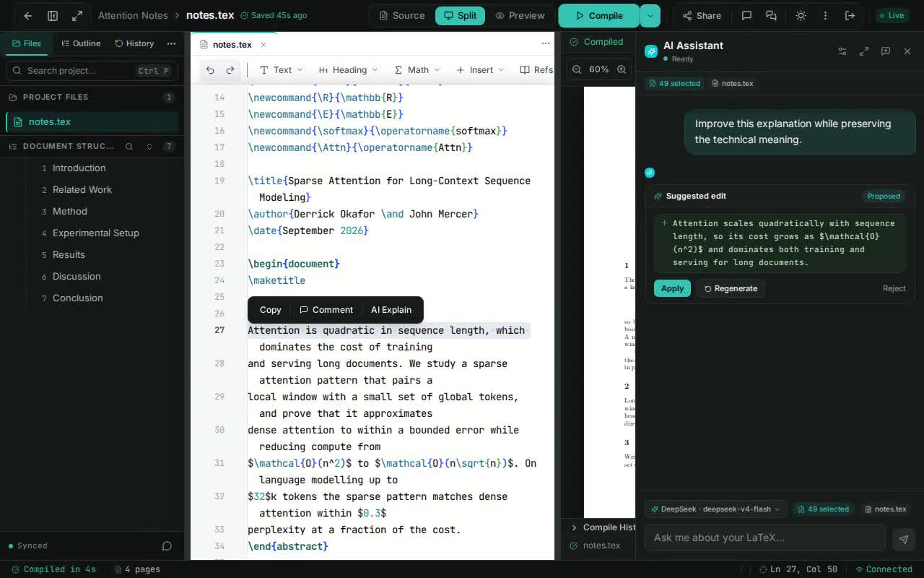924x578 pixels.
Task: Open the vertical three-dots top bar menu
Action: (x=825, y=15)
